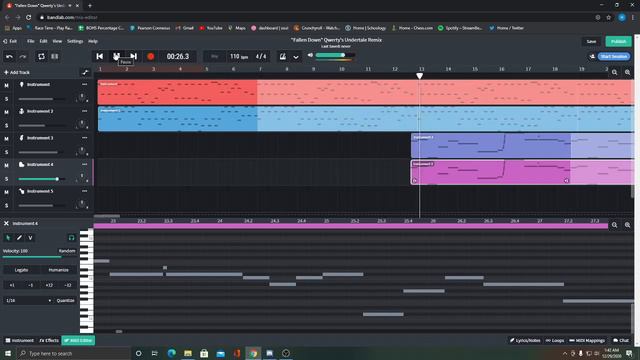Exit the mix editor
Screen dimensions: 640x360
coord(10,41)
